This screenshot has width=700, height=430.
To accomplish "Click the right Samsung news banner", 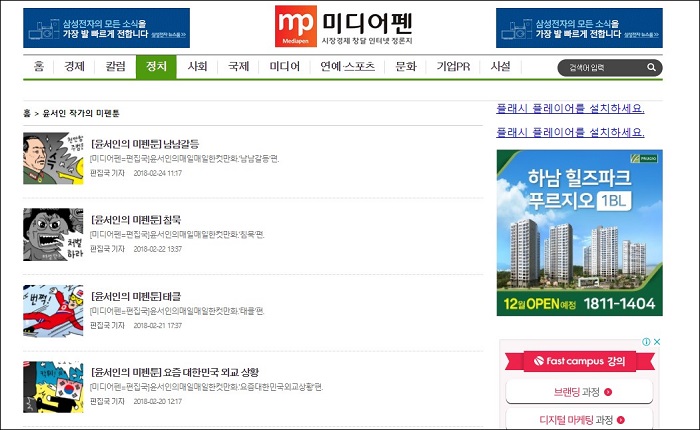I will tap(579, 28).
